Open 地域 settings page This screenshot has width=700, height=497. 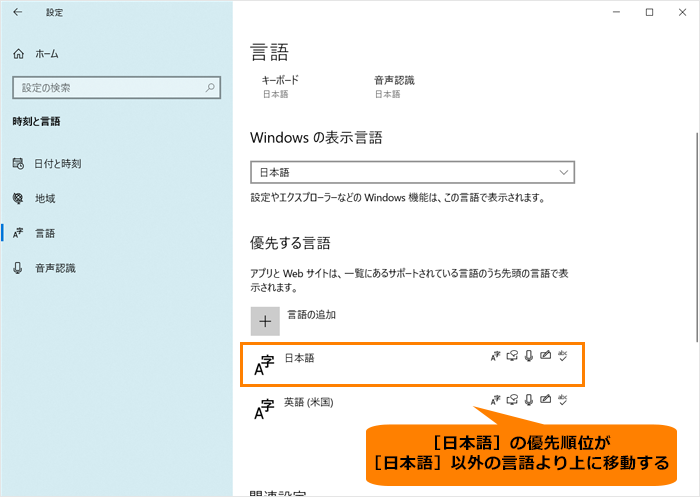point(46,198)
